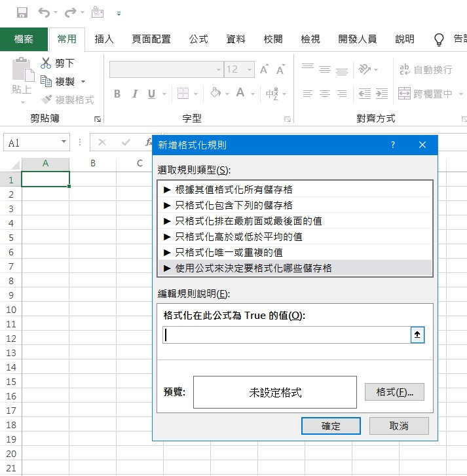Open the font size 12 dropdown
This screenshot has height=476, width=467.
click(x=250, y=69)
